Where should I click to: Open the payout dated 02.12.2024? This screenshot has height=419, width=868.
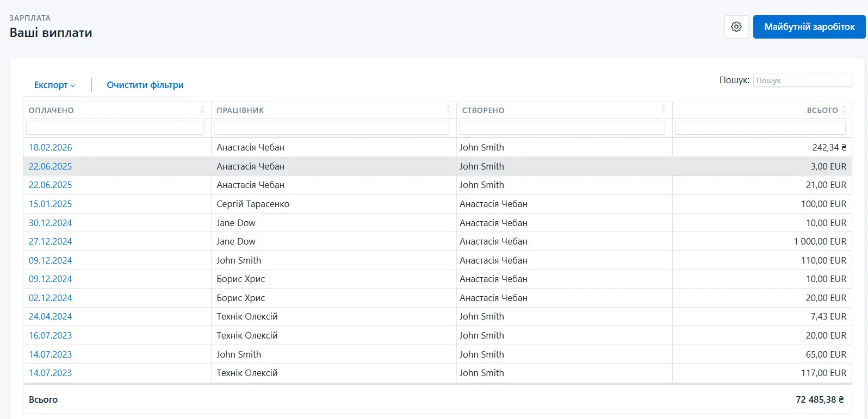(50, 298)
